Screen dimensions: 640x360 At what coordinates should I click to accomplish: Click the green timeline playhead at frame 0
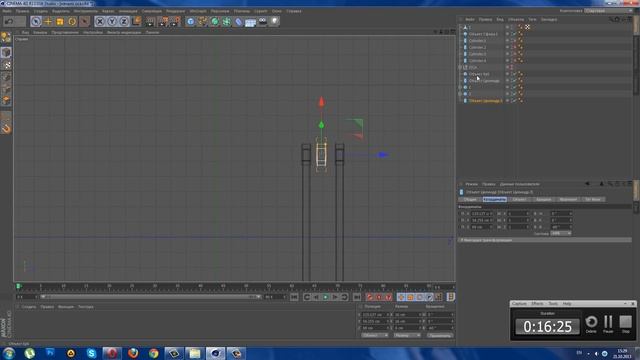(18, 286)
